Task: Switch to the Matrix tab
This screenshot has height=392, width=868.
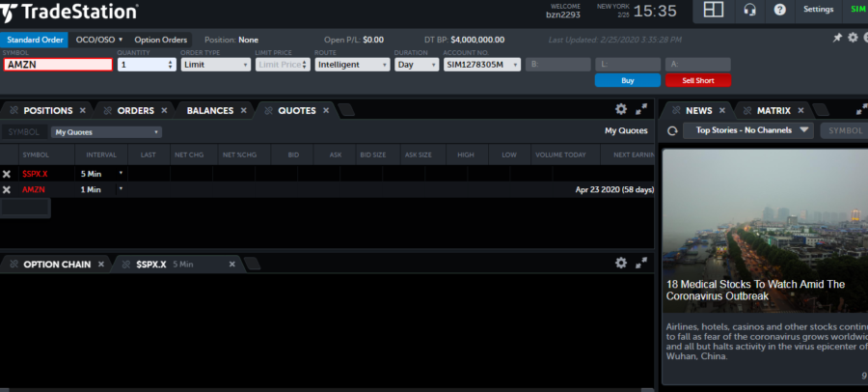Action: 773,110
